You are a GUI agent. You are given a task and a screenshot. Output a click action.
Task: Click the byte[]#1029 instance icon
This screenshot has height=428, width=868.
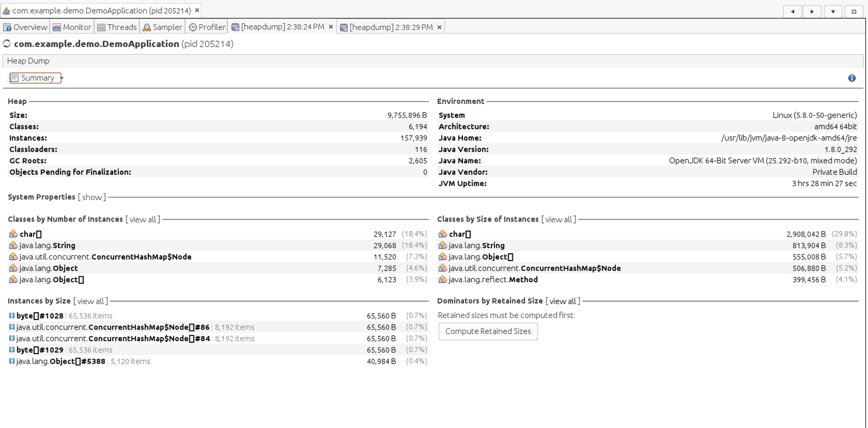click(x=12, y=350)
